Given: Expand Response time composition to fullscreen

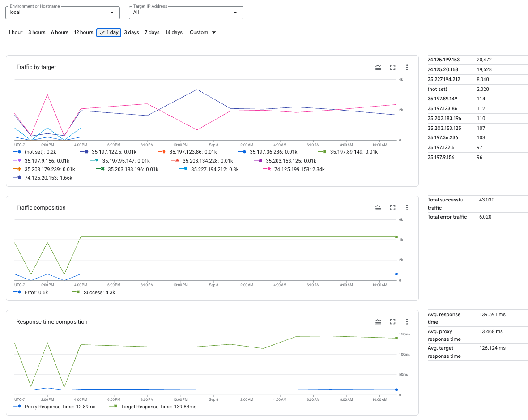Looking at the screenshot, I should 392,321.
